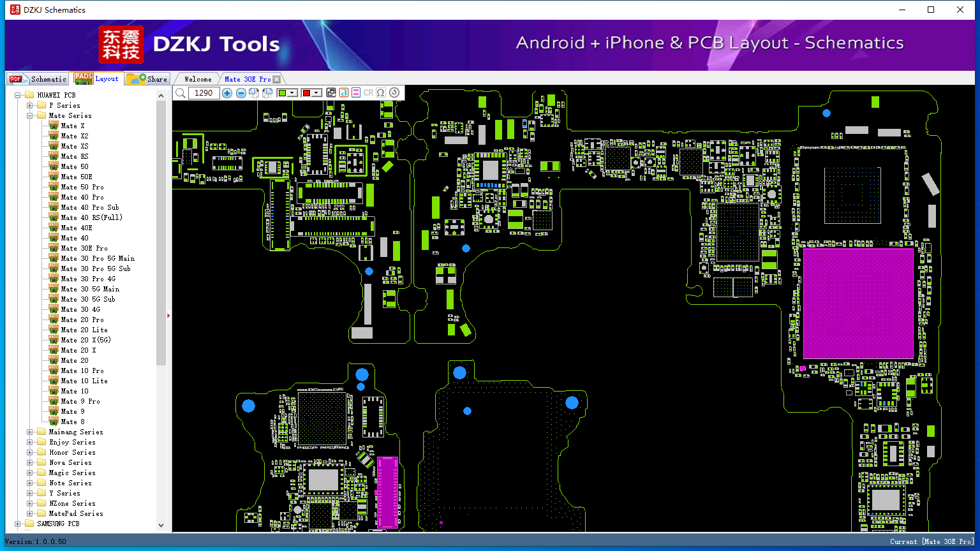Click the zoom value input field
Screen dimensions: 980x551
pyautogui.click(x=204, y=93)
